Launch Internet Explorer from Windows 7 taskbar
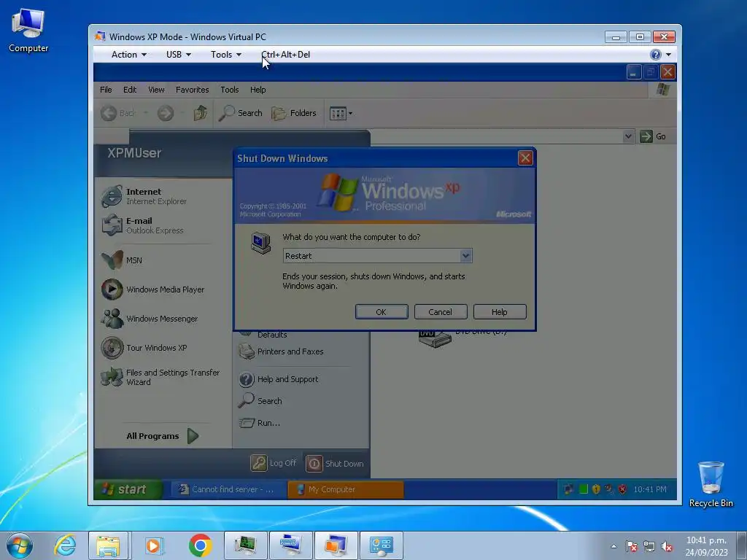Image resolution: width=747 pixels, height=560 pixels. click(x=65, y=545)
